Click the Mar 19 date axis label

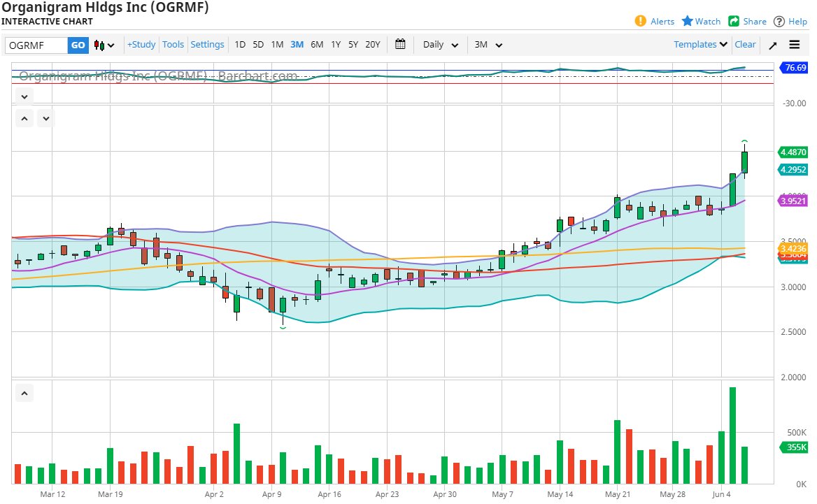tap(111, 494)
